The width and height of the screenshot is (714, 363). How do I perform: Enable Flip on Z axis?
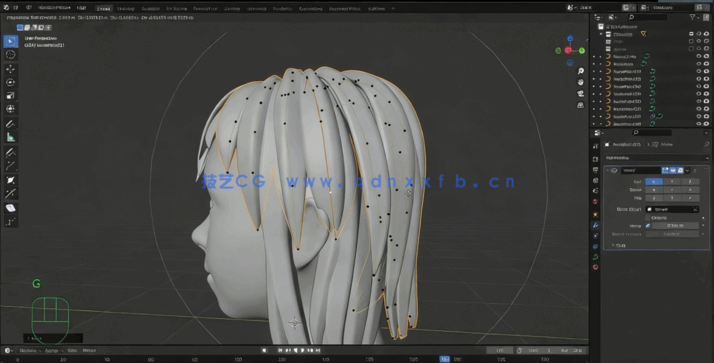point(690,198)
